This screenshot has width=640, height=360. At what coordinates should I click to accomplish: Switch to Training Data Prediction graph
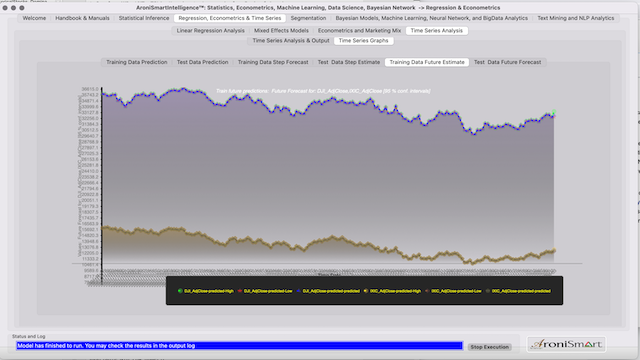pyautogui.click(x=137, y=62)
